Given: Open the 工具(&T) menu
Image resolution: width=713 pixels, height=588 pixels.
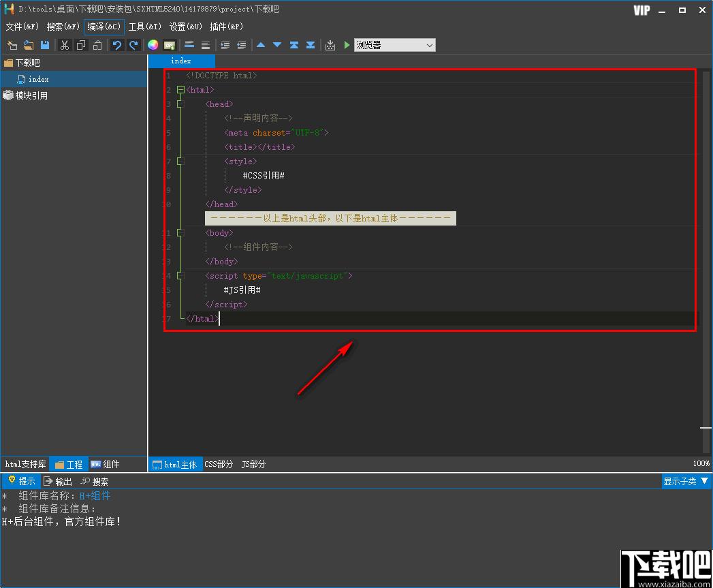Looking at the screenshot, I should 145,27.
